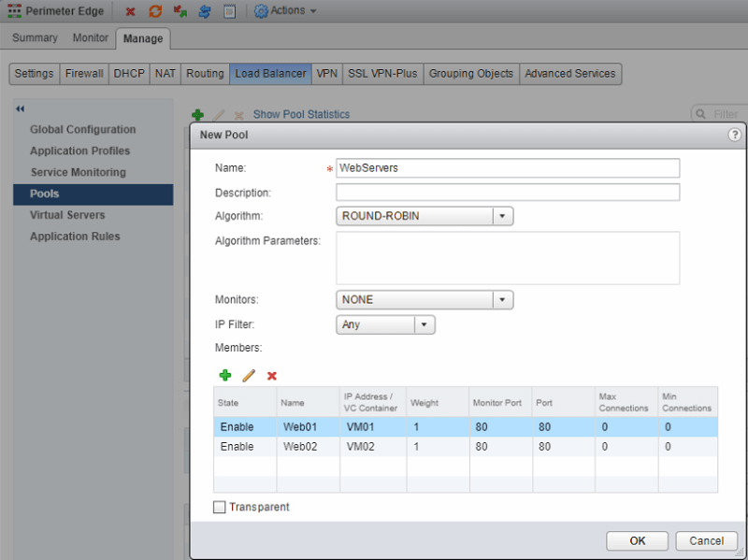Click the red delete member X icon
This screenshot has height=560, width=748.
pos(272,375)
